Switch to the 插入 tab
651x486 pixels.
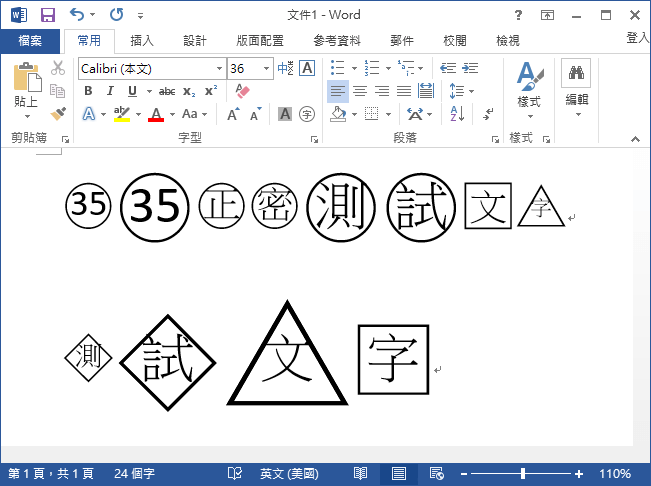(x=142, y=41)
